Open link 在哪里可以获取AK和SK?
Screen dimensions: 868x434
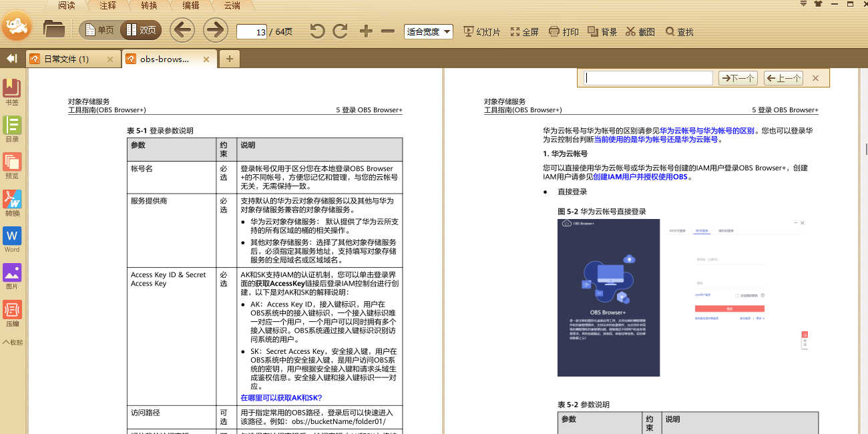(281, 397)
